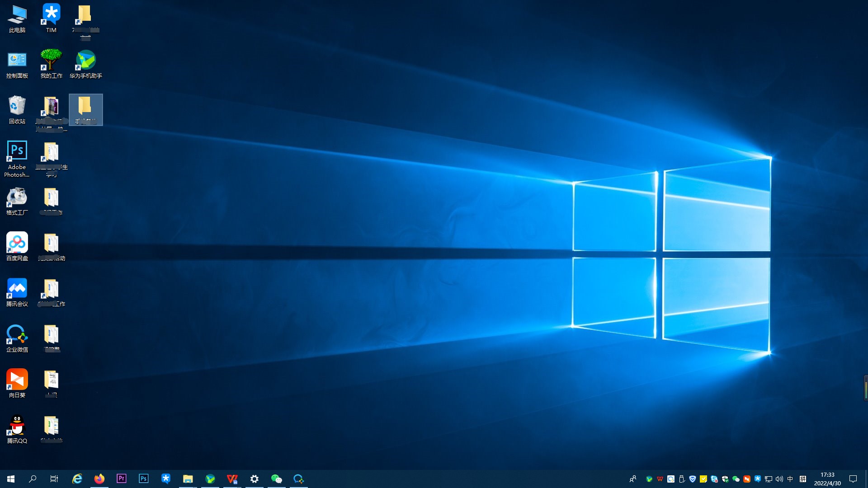Open the People tray icon
The height and width of the screenshot is (488, 868).
pos(633,479)
